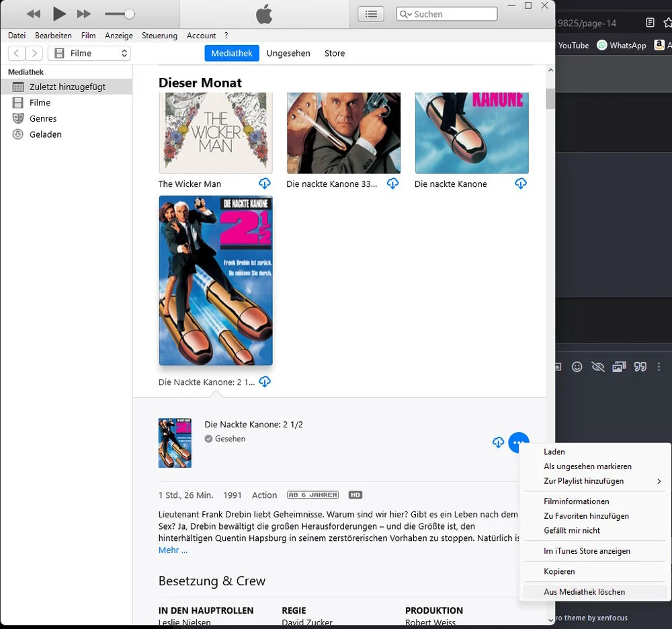Screen dimensions: 672x629
Task: Click the quote icon in browser editor
Action: [x=640, y=367]
